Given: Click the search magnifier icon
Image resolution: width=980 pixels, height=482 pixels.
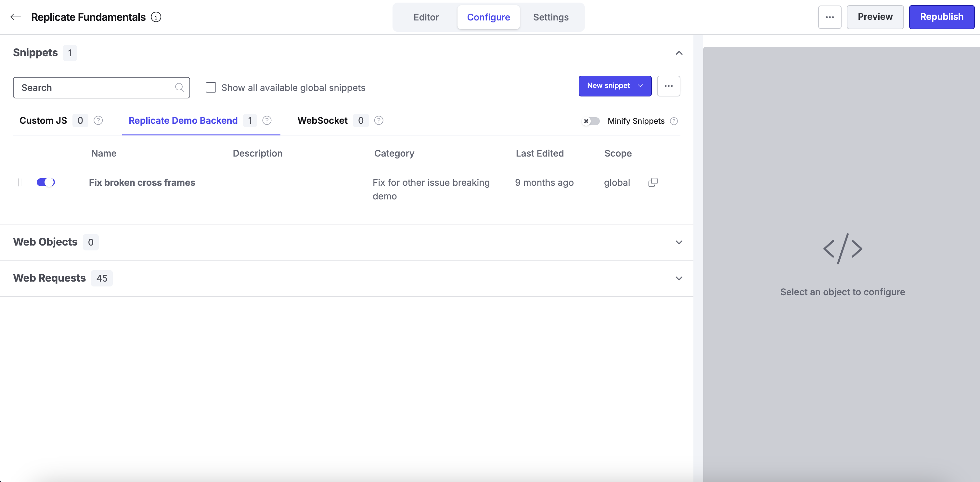Looking at the screenshot, I should [180, 88].
